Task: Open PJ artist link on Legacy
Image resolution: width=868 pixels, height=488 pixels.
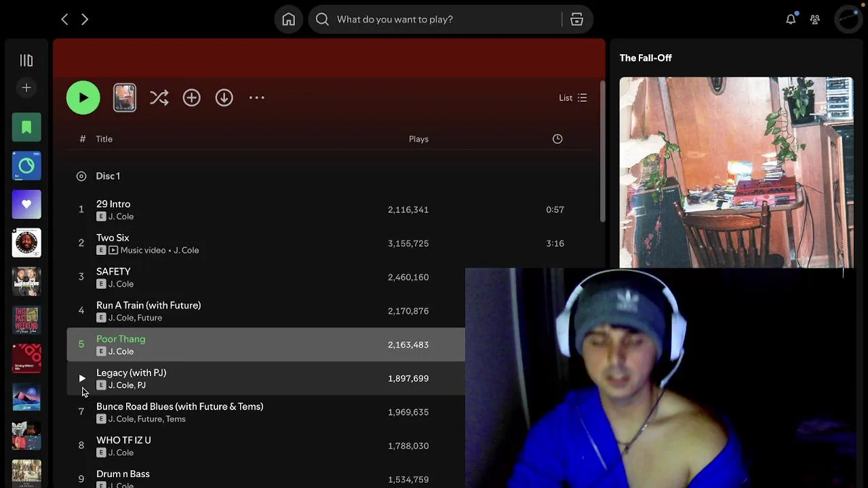Action: [x=141, y=385]
